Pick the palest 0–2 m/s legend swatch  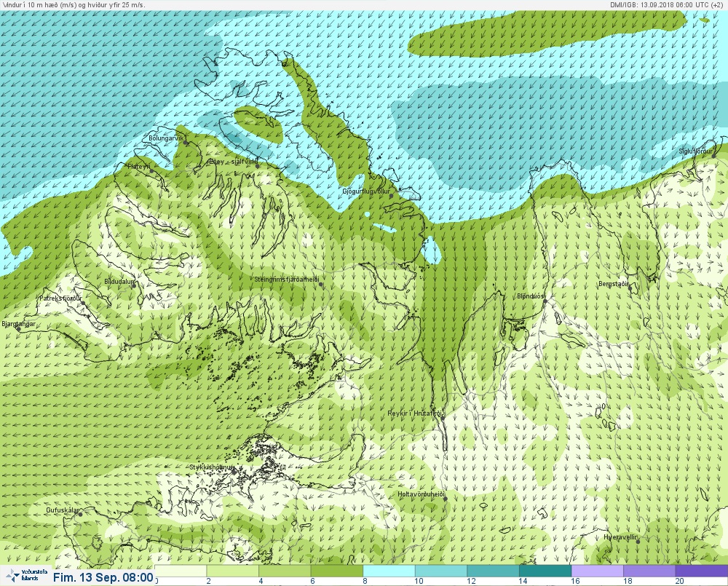click(181, 571)
